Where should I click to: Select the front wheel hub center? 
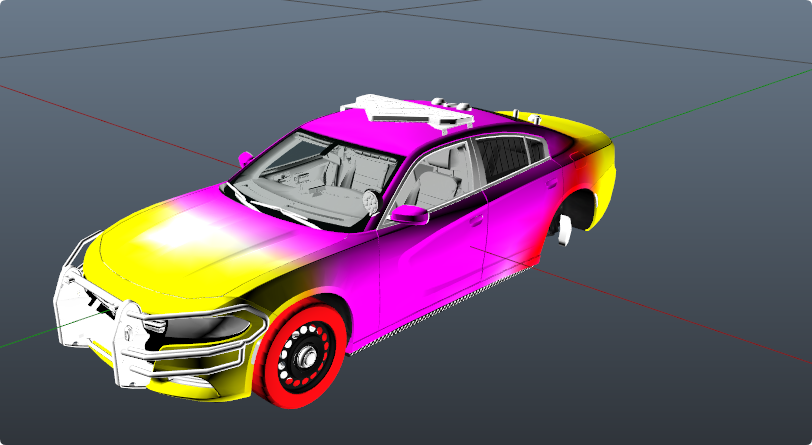303,353
